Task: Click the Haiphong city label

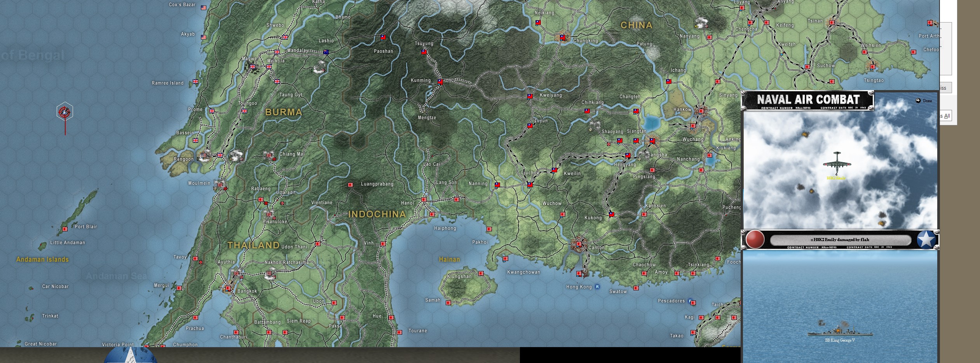Action: click(445, 228)
